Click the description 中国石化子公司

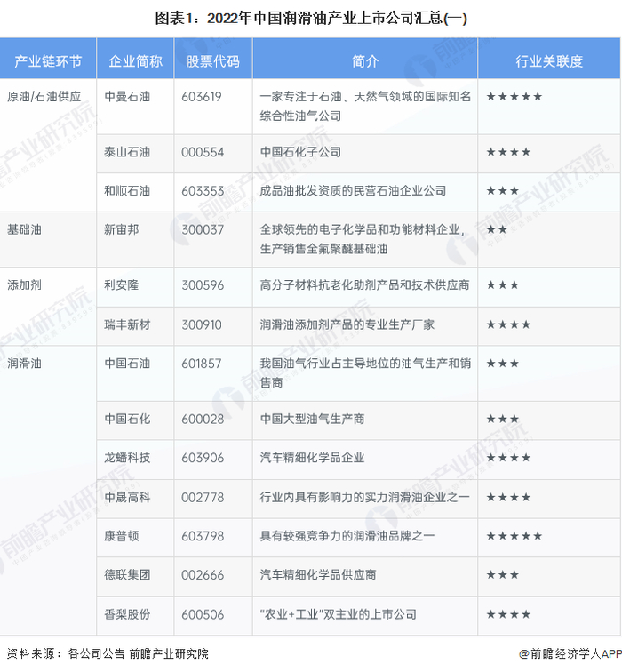[x=300, y=152]
